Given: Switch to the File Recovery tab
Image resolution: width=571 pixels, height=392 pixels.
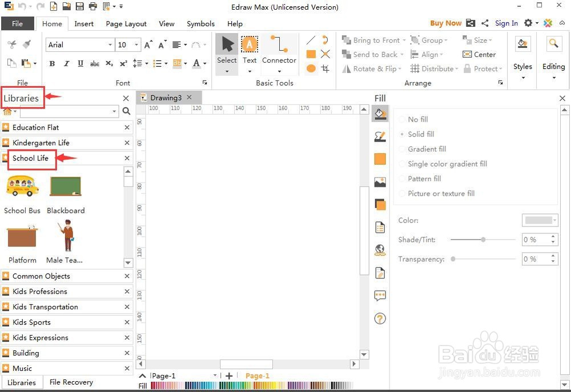Looking at the screenshot, I should pyautogui.click(x=71, y=382).
